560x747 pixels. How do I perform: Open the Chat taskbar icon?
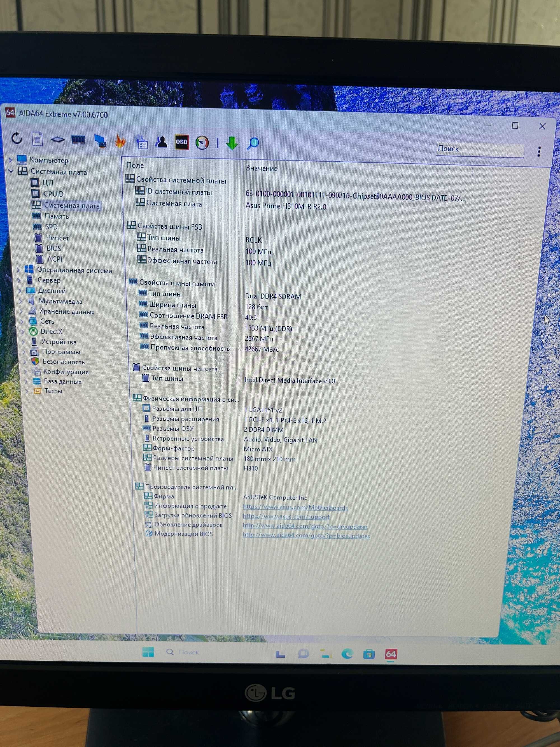(303, 654)
